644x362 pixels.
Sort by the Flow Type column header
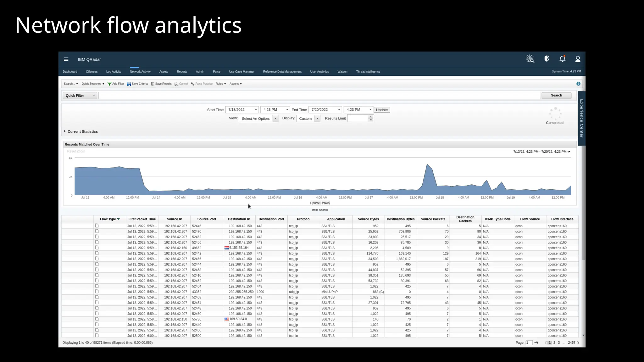pos(109,219)
